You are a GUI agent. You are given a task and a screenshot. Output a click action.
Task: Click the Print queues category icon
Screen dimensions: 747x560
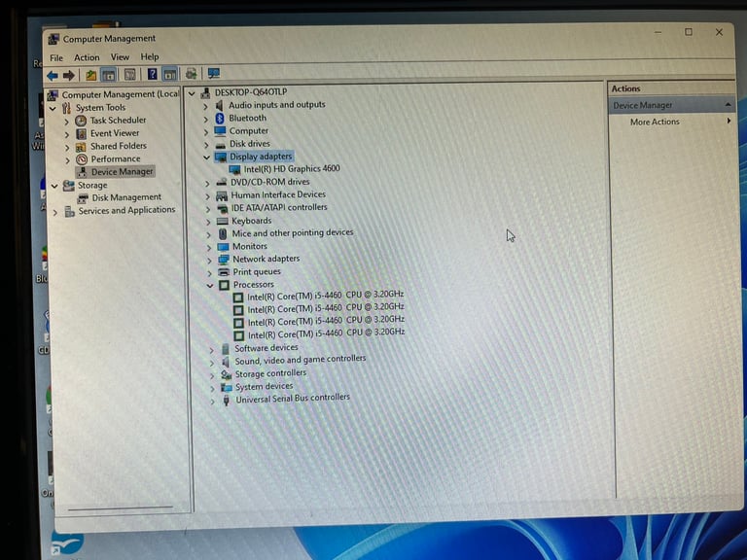(x=224, y=272)
